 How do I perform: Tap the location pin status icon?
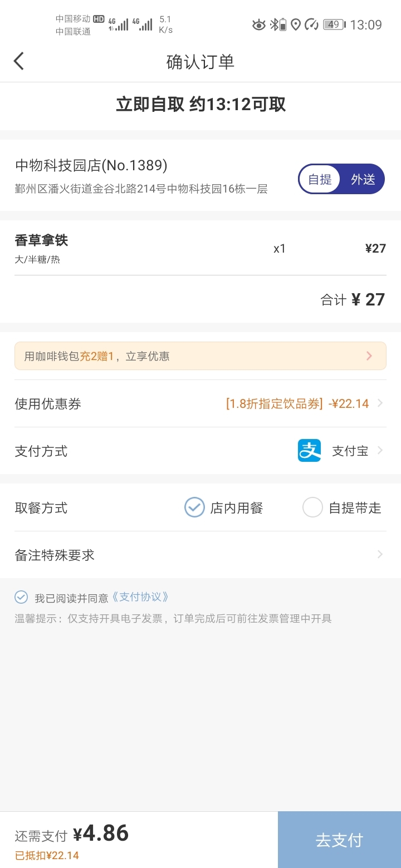[x=296, y=24]
